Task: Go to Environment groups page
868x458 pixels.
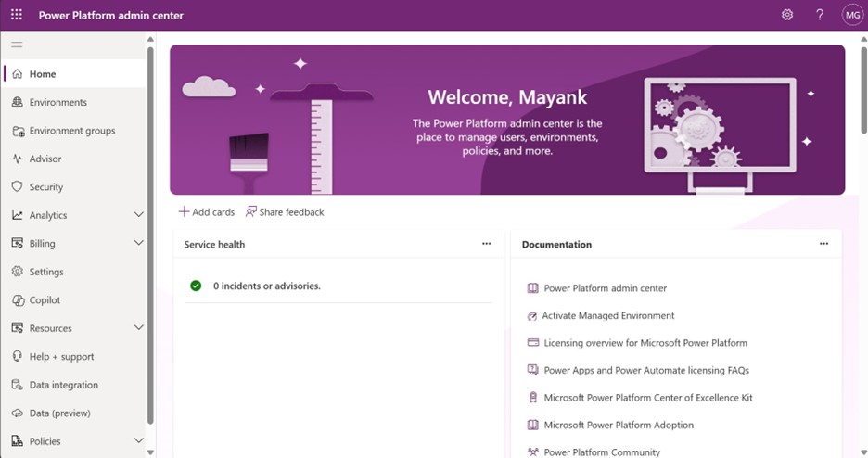Action: click(72, 131)
